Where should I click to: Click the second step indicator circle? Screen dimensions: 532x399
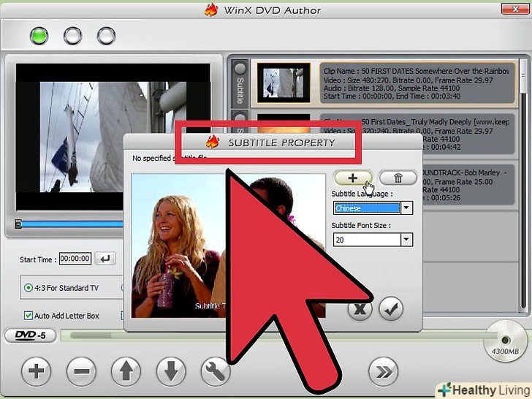pyautogui.click(x=72, y=36)
